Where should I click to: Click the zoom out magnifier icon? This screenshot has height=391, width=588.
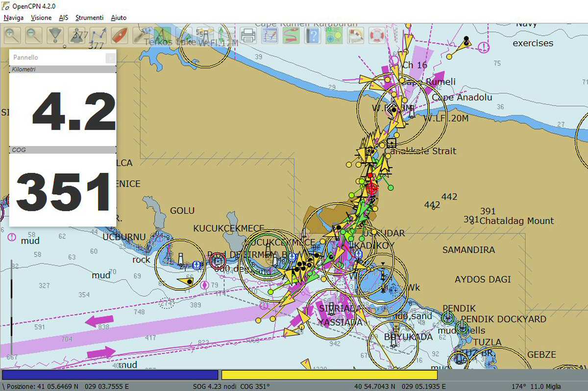(x=34, y=35)
